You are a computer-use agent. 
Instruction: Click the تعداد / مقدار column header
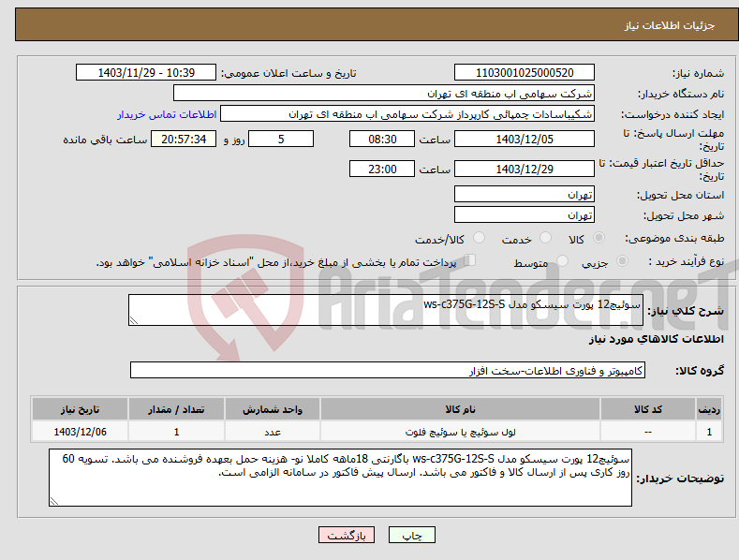point(176,409)
